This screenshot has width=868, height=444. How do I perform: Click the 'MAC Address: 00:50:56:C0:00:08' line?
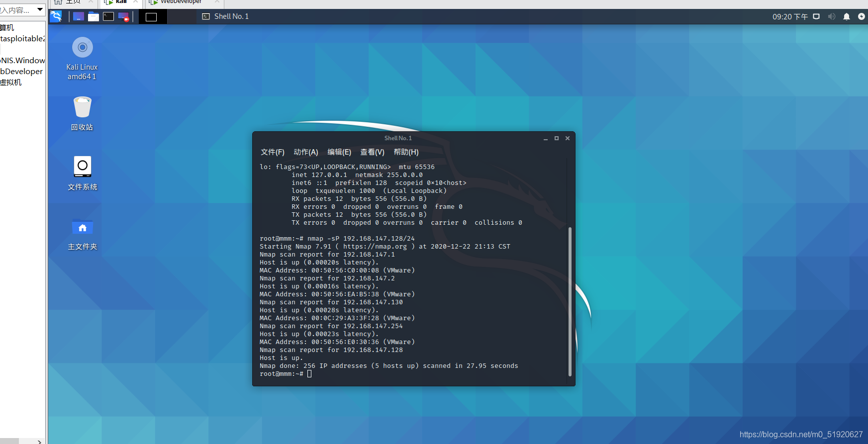[337, 270]
